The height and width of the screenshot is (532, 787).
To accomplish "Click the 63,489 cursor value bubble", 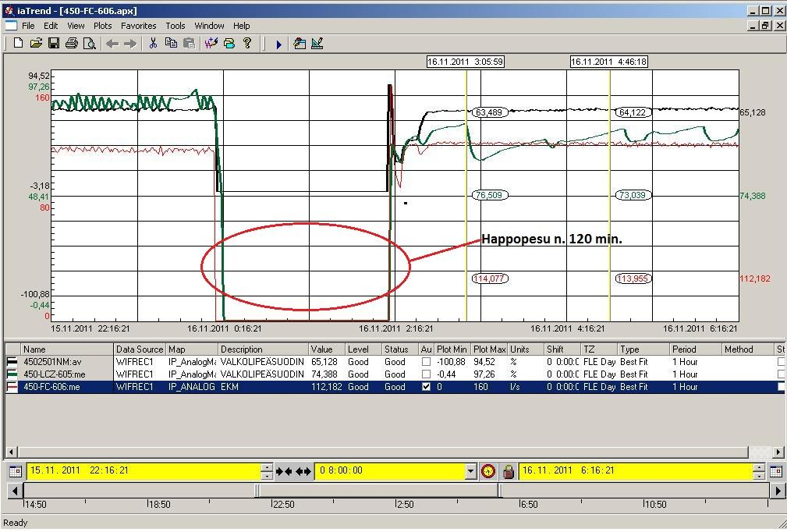I will [x=489, y=112].
